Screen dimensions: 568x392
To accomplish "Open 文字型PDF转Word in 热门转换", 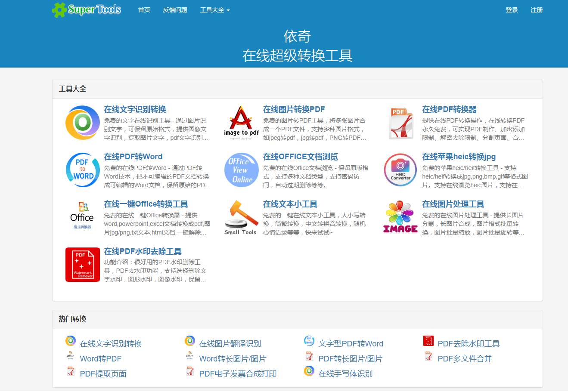I will (x=351, y=343).
